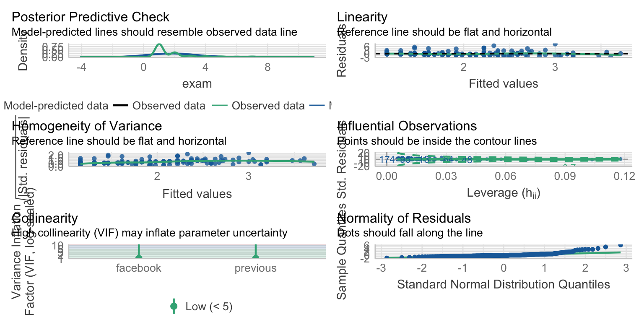The width and height of the screenshot is (644, 322).
Task: Click the Leverage (hii) axis title
Action: [504, 193]
